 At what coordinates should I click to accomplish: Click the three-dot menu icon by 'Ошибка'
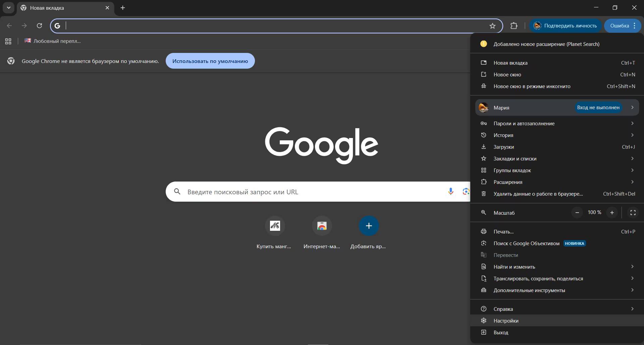pos(634,26)
